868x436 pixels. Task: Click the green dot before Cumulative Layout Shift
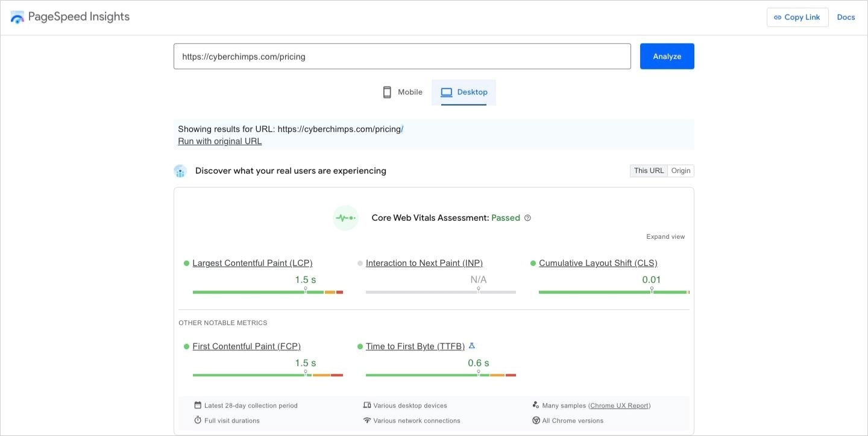point(533,264)
